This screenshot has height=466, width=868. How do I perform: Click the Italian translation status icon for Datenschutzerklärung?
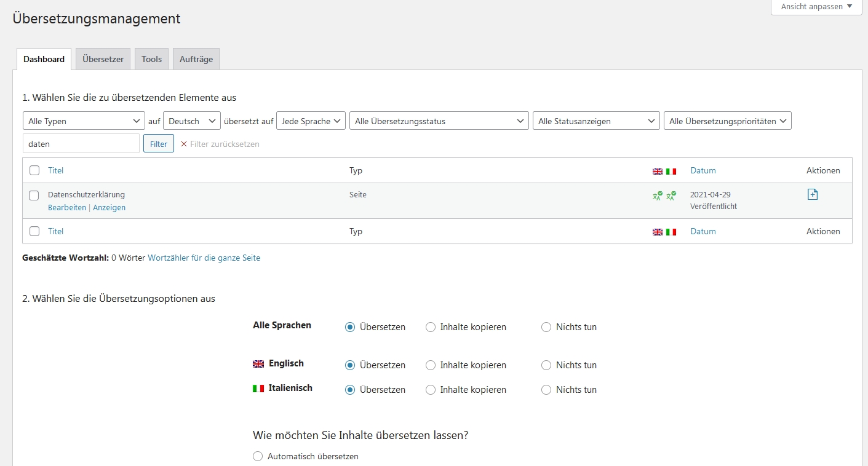pos(671,195)
